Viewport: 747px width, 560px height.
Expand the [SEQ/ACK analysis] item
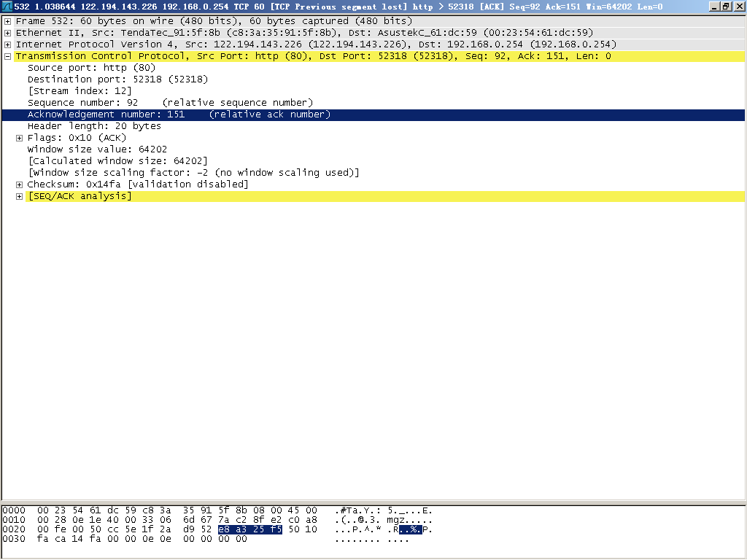tap(19, 196)
